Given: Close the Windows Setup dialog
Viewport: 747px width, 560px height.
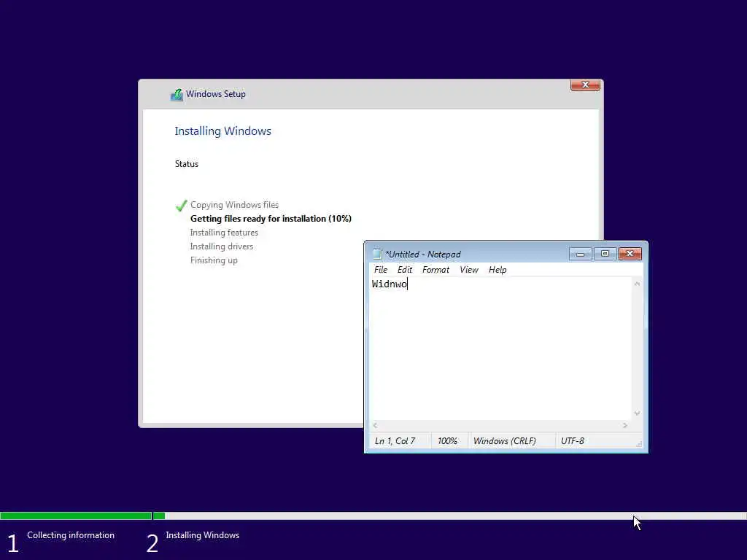Looking at the screenshot, I should pyautogui.click(x=585, y=85).
